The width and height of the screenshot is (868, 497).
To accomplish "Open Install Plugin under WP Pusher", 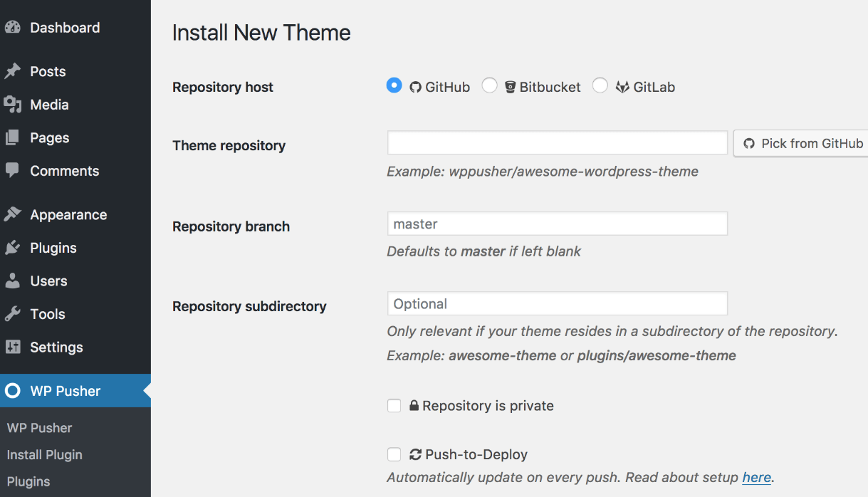I will [x=44, y=454].
